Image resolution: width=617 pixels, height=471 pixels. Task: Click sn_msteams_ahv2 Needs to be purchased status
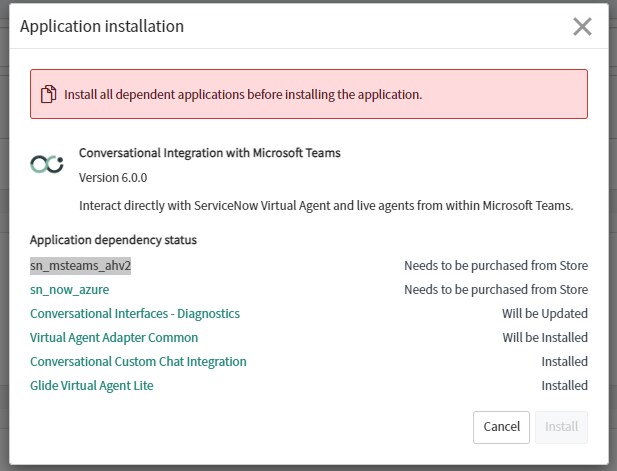coord(496,266)
